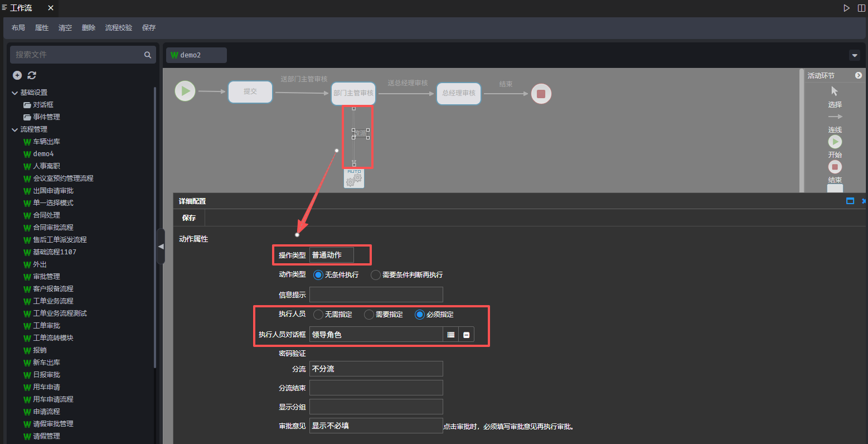Image resolution: width=868 pixels, height=444 pixels.
Task: Click the add new file plus icon
Action: 17,75
